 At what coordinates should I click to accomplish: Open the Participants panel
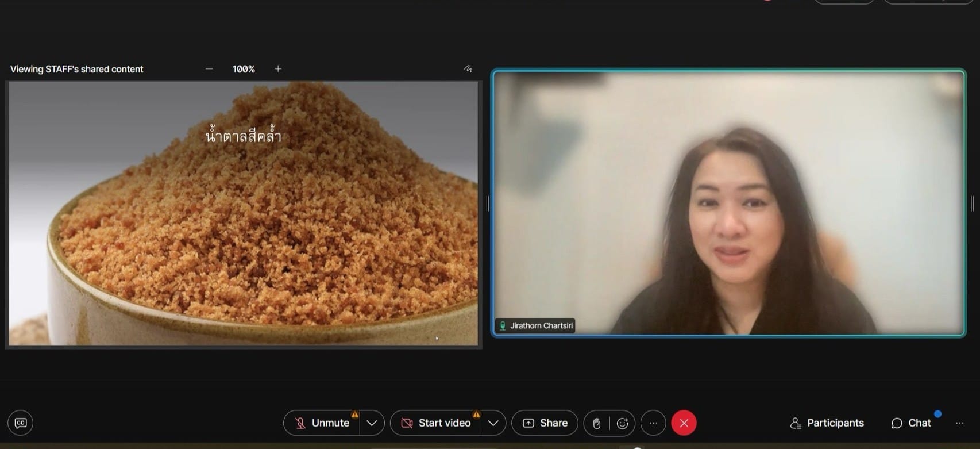tap(827, 423)
